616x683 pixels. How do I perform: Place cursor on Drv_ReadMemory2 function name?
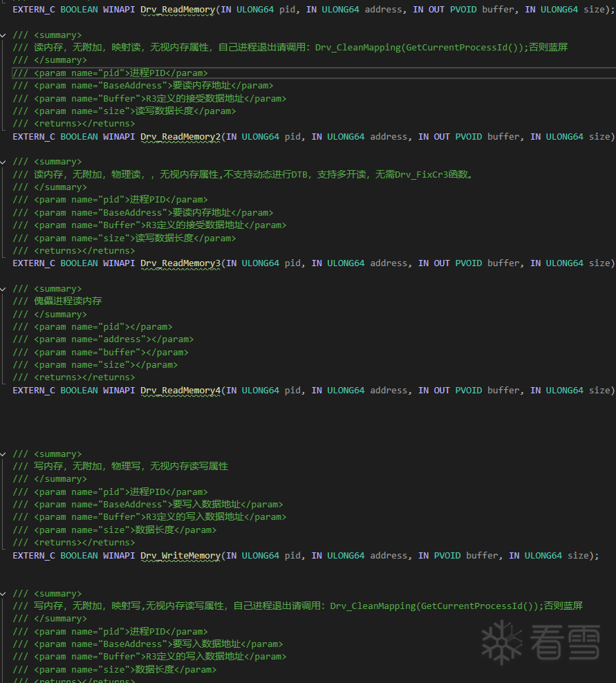[x=180, y=137]
